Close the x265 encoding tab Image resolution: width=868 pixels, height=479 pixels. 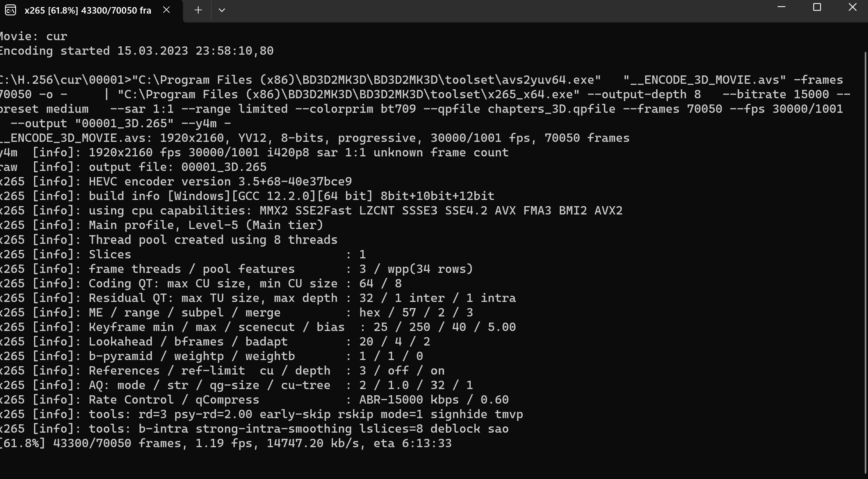click(166, 10)
